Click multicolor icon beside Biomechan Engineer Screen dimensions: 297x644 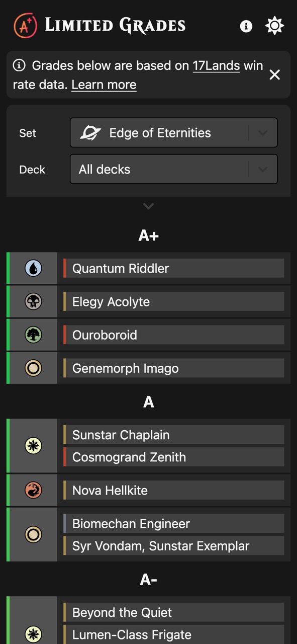[x=33, y=534]
